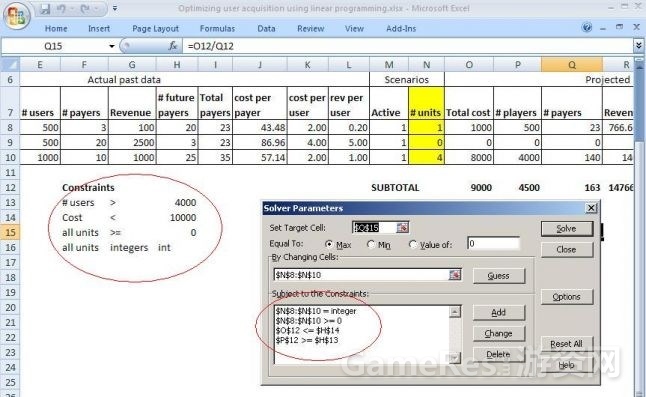Open Excel Help question mark icon
This screenshot has height=397, width=646.
pos(587,28)
